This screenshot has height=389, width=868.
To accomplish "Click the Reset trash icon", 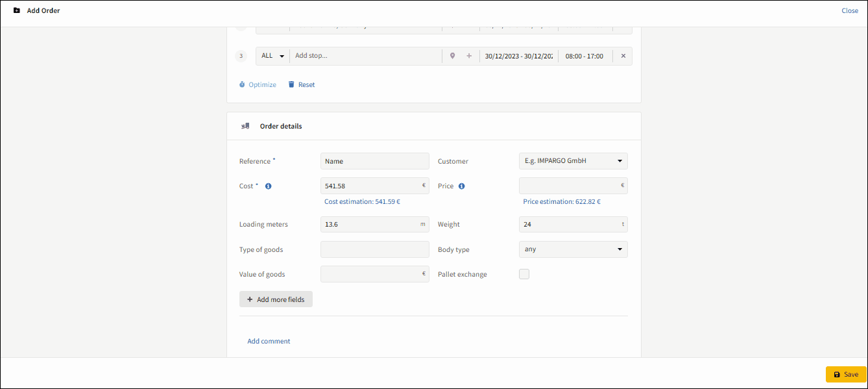I will point(291,84).
